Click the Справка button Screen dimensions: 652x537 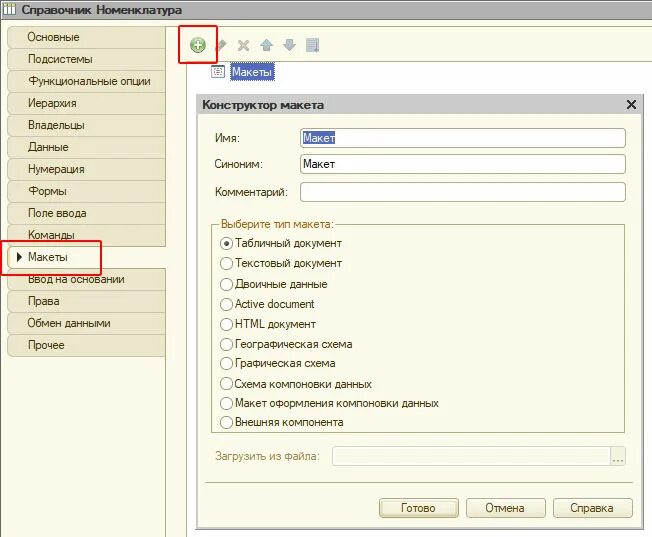[x=593, y=508]
